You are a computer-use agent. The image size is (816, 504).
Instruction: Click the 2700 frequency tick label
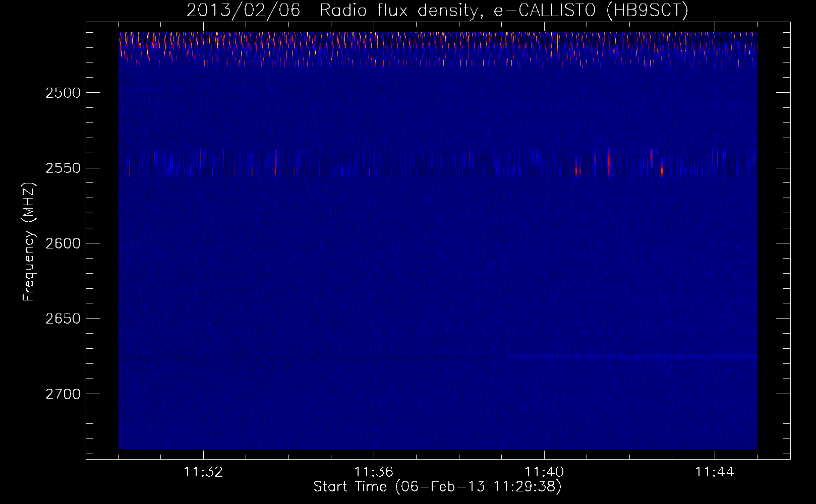pos(63,394)
